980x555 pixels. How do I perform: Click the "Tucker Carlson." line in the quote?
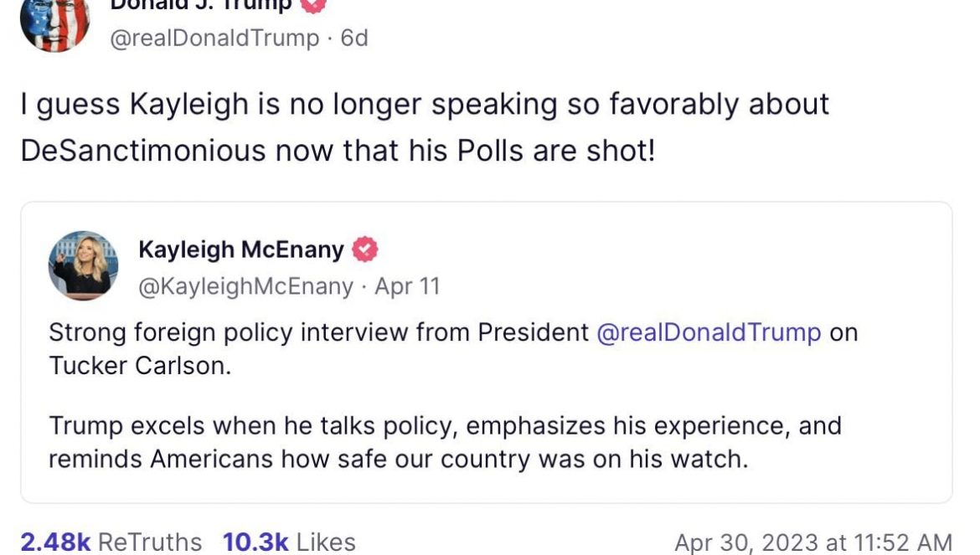click(x=139, y=366)
